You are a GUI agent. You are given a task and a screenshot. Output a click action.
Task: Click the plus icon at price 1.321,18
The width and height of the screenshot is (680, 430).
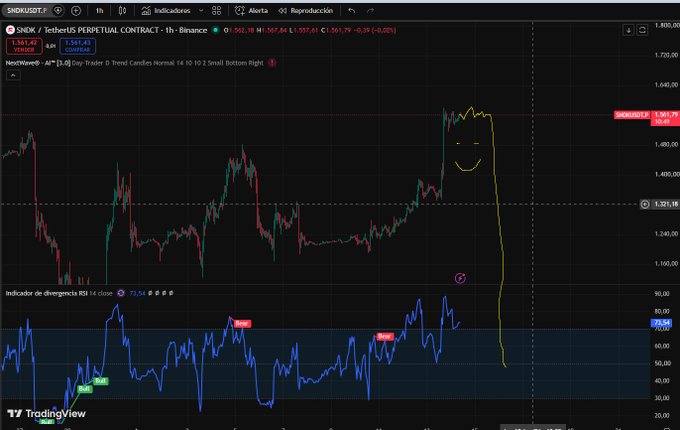tap(645, 204)
